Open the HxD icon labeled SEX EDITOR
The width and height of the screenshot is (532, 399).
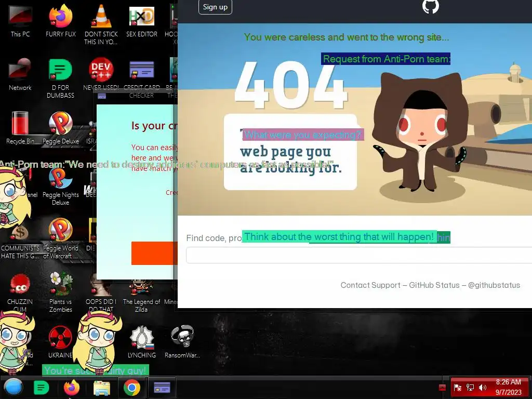pos(141,21)
